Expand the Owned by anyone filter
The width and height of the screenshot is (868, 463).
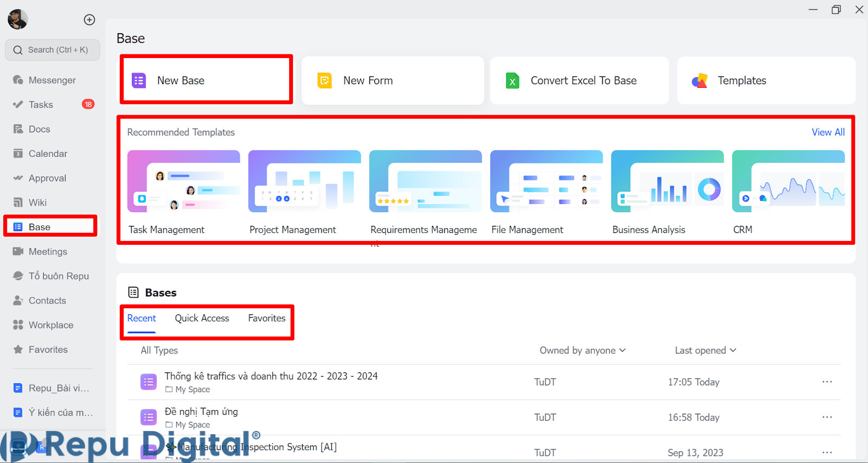[x=582, y=351]
